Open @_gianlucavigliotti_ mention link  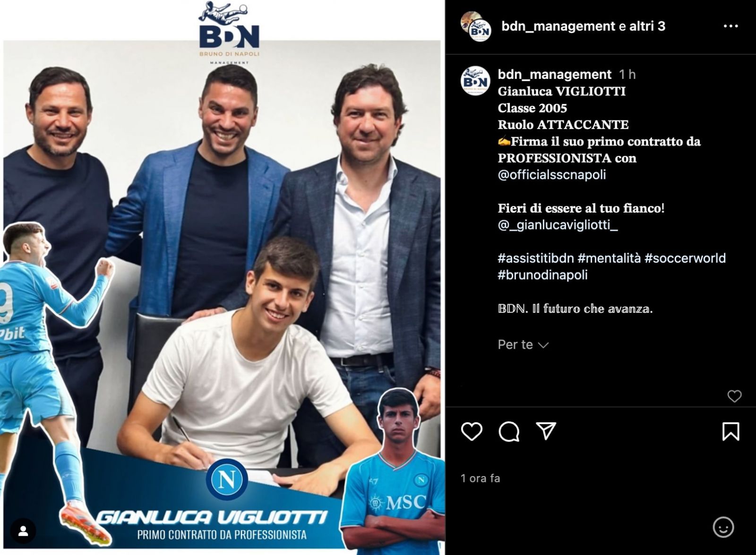point(558,225)
